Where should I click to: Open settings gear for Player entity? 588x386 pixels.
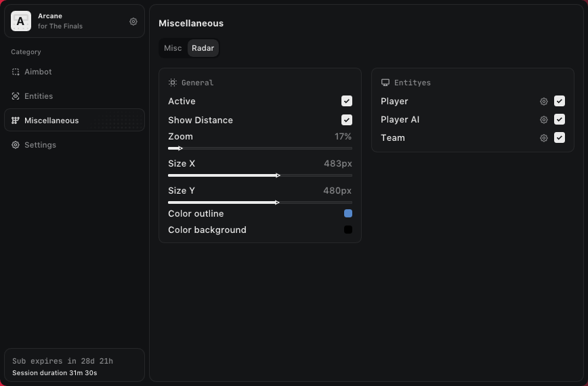pos(543,102)
